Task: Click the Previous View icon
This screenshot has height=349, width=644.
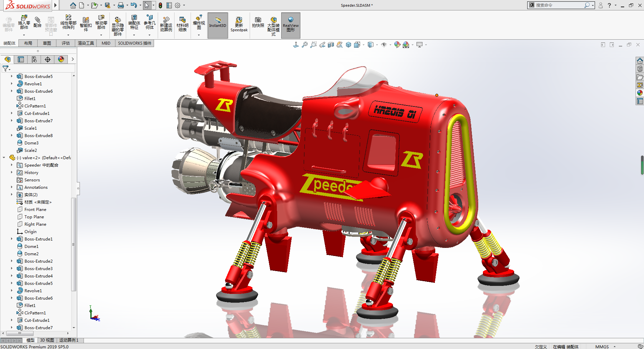Action: 322,45
